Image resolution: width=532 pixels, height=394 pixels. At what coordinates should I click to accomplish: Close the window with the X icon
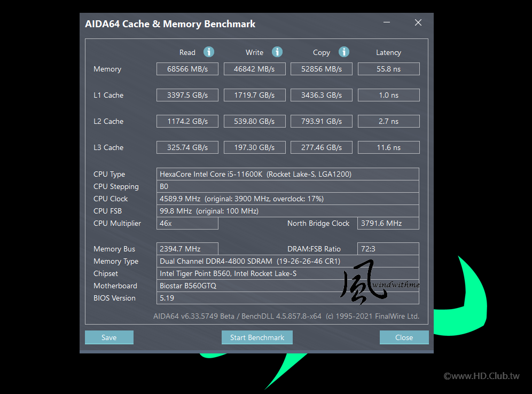418,22
